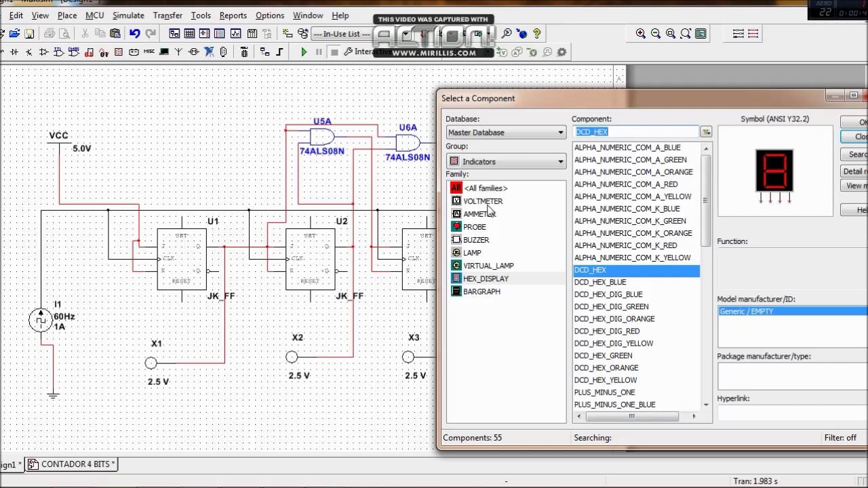Click the Zoom to Area icon
This screenshot has height=488, width=868.
[x=671, y=33]
